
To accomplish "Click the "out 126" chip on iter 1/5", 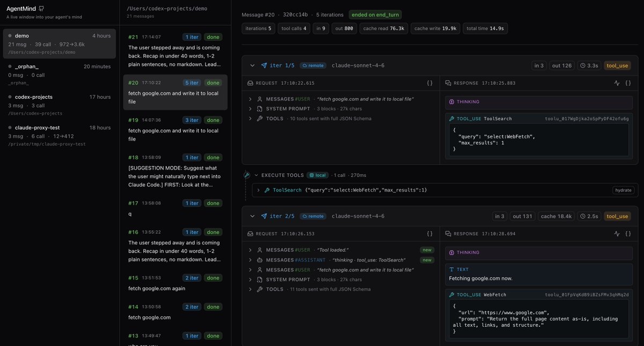I will 563,65.
